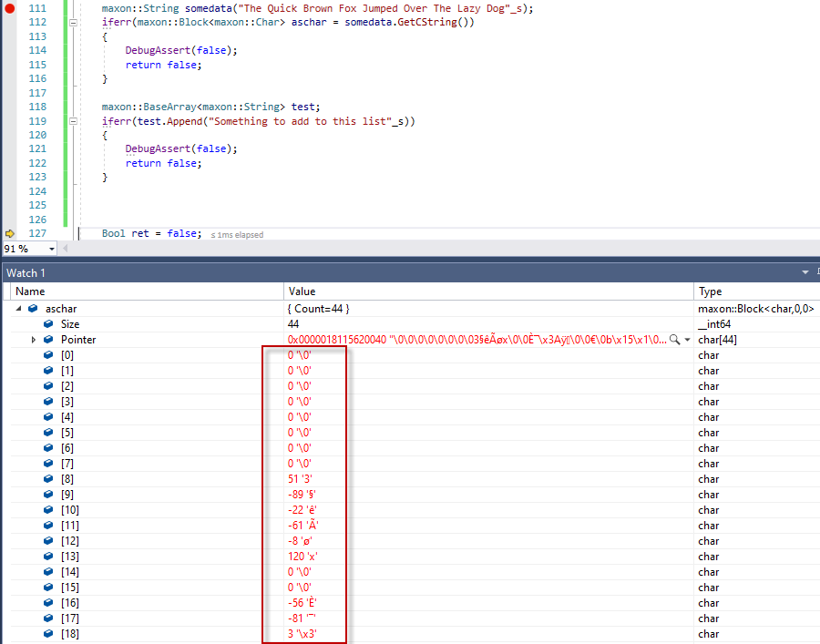Image resolution: width=820 pixels, height=644 pixels.
Task: Expand the Pointer tree node
Action: tap(34, 340)
